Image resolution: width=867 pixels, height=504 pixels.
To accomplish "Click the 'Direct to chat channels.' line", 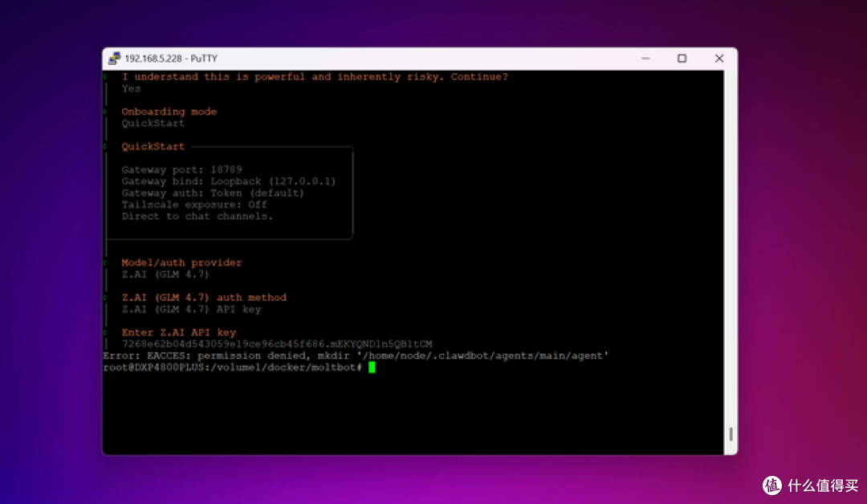I will (x=197, y=216).
